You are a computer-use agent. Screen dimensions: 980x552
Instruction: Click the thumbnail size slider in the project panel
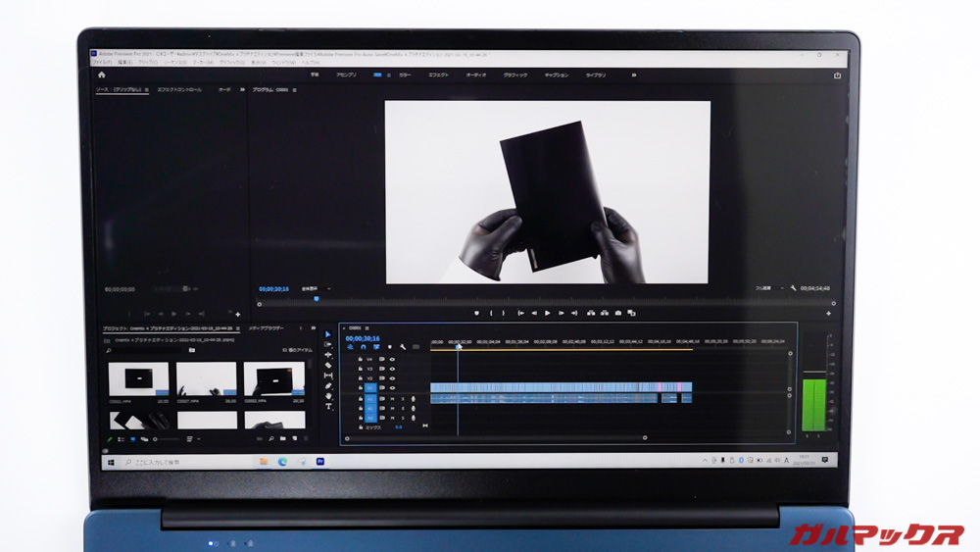(x=167, y=439)
